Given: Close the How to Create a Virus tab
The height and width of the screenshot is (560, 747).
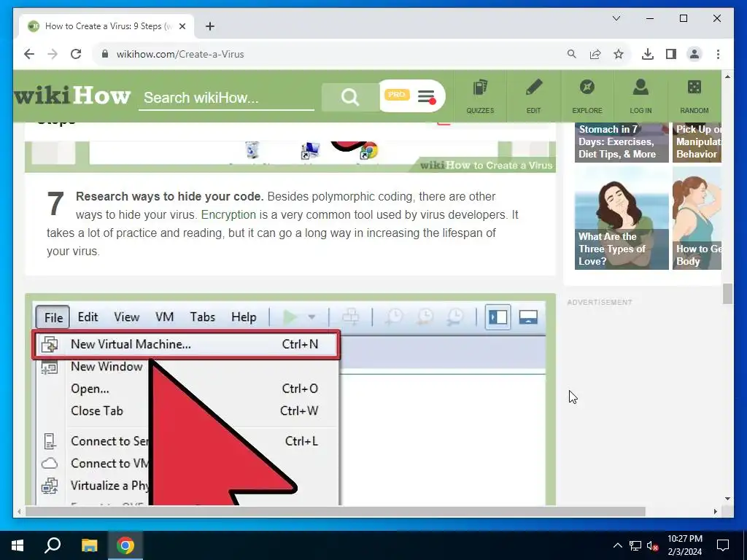Looking at the screenshot, I should [x=182, y=27].
